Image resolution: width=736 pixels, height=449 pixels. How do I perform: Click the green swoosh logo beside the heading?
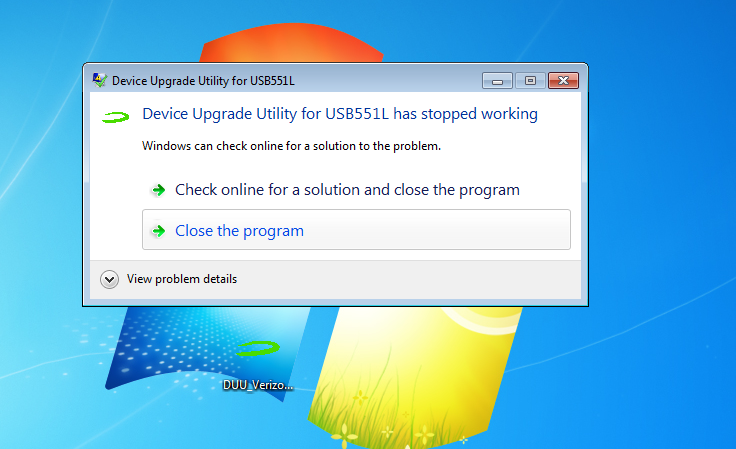click(x=115, y=117)
